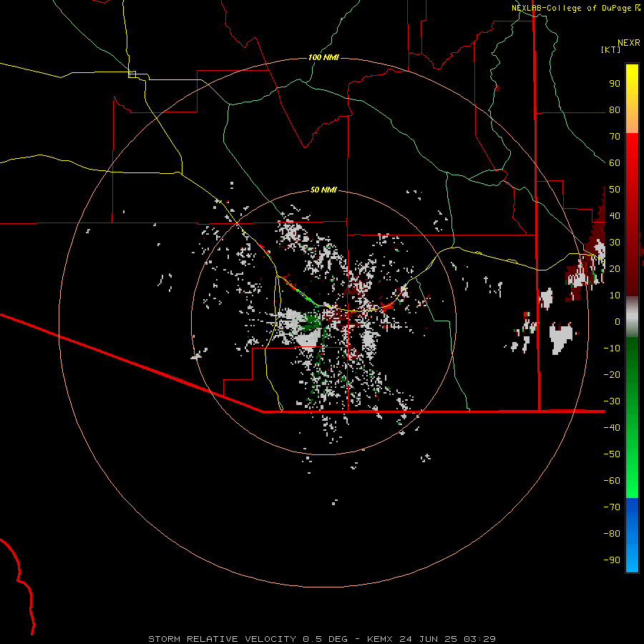Viewport: 644px width, 644px height.
Task: Click the blue bottom segment of color bar
Action: click(x=632, y=535)
